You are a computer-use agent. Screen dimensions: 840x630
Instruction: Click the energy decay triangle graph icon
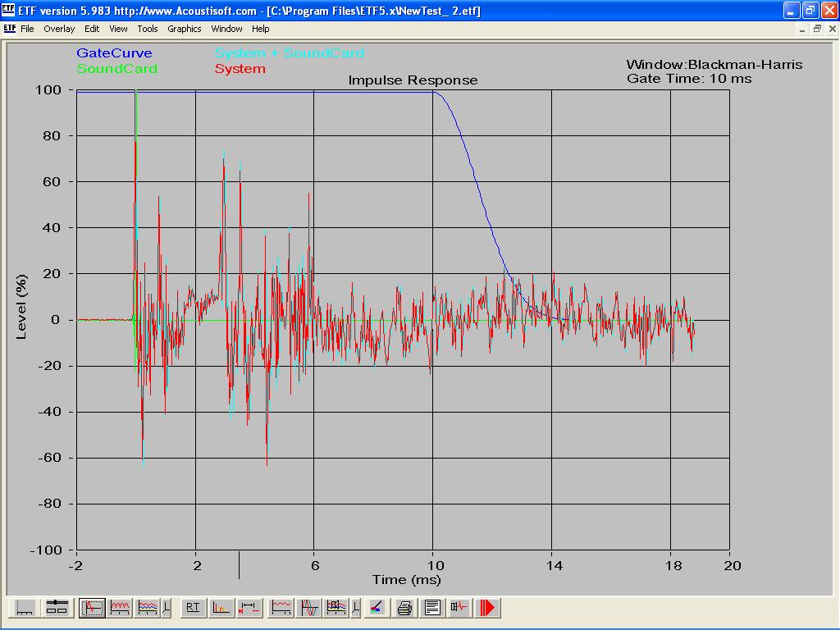pos(221,608)
